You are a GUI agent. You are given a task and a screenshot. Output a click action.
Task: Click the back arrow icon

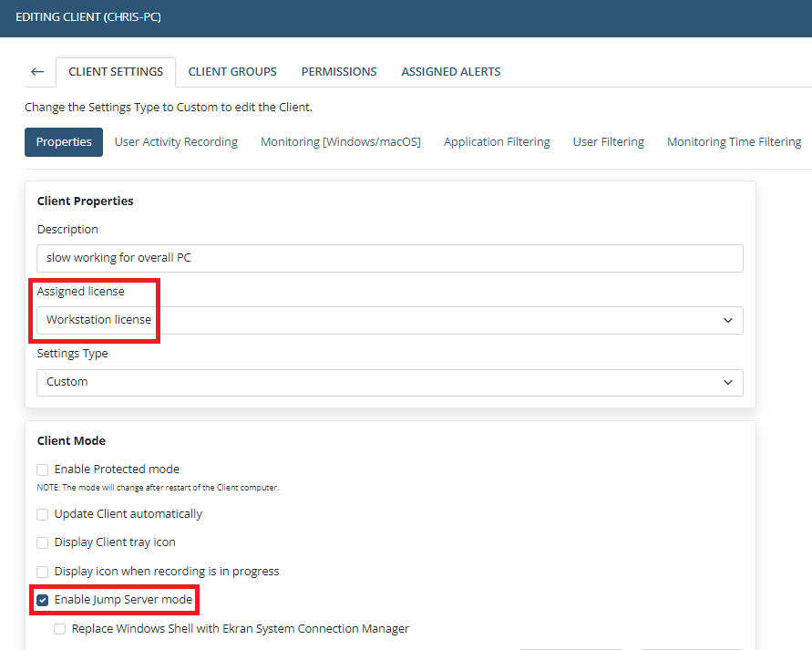(x=37, y=72)
